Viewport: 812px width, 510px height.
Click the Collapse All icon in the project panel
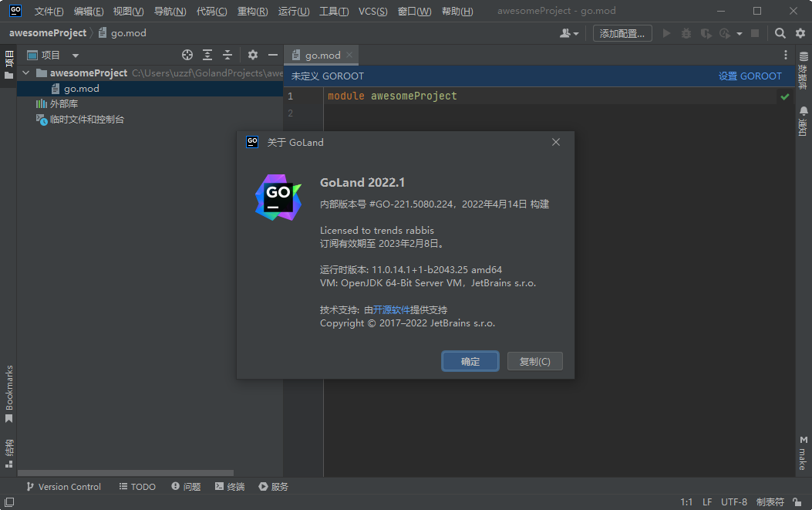pyautogui.click(x=227, y=55)
